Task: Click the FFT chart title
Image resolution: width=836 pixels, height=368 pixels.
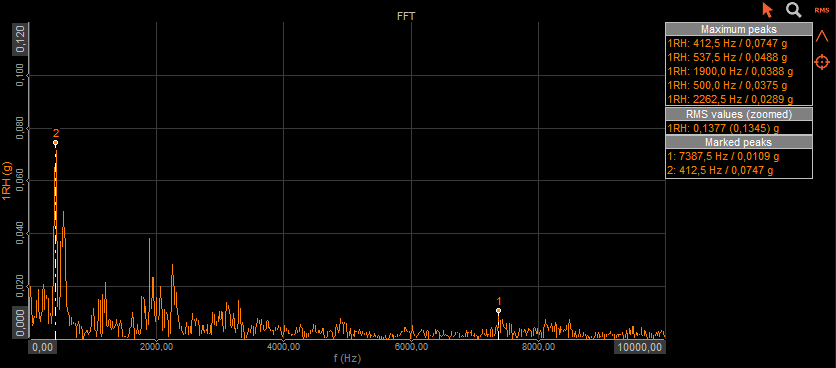Action: 406,17
